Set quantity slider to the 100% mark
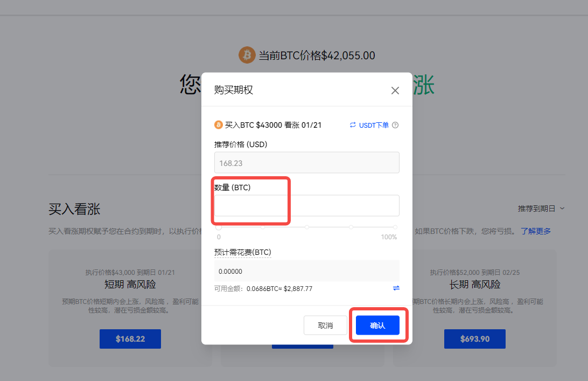The width and height of the screenshot is (588, 381). 395,227
